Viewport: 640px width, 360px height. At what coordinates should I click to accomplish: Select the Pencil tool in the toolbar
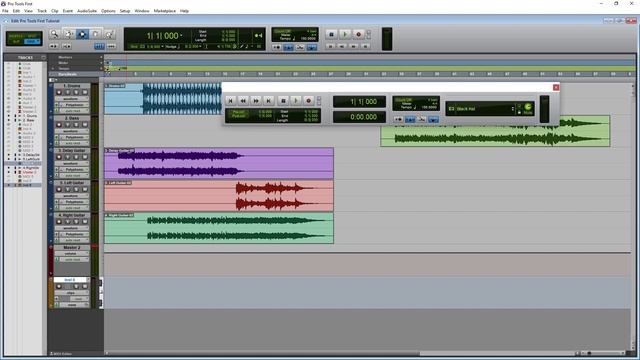[x=109, y=35]
